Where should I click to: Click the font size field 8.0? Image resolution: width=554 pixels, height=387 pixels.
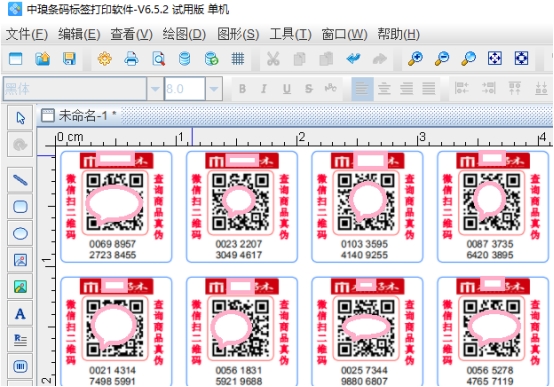[185, 89]
